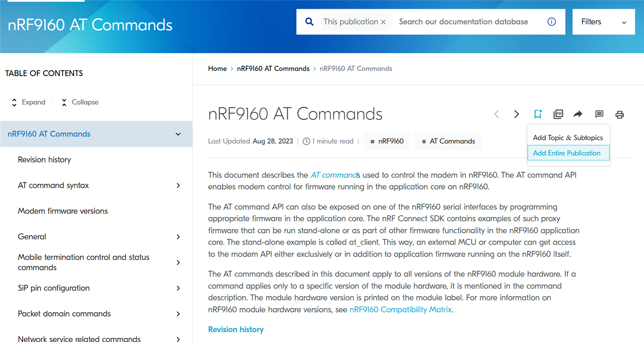Expand all table of contents entries
This screenshot has height=342, width=644.
point(28,102)
